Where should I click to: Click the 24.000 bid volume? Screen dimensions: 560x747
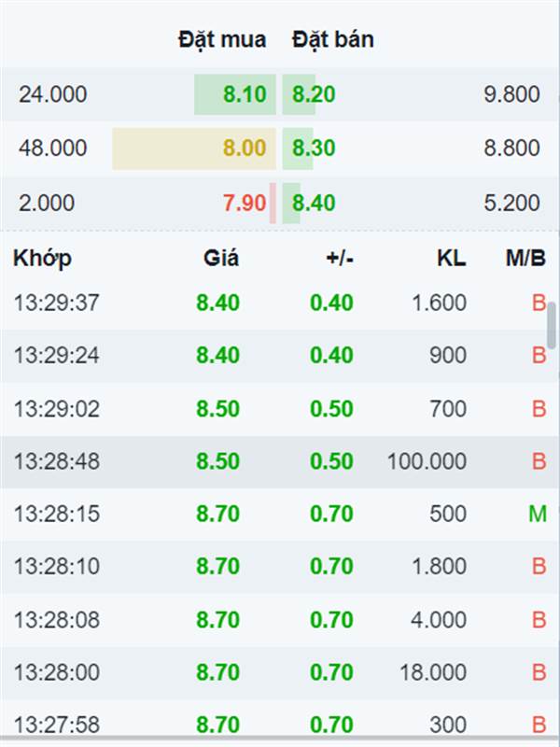click(53, 94)
